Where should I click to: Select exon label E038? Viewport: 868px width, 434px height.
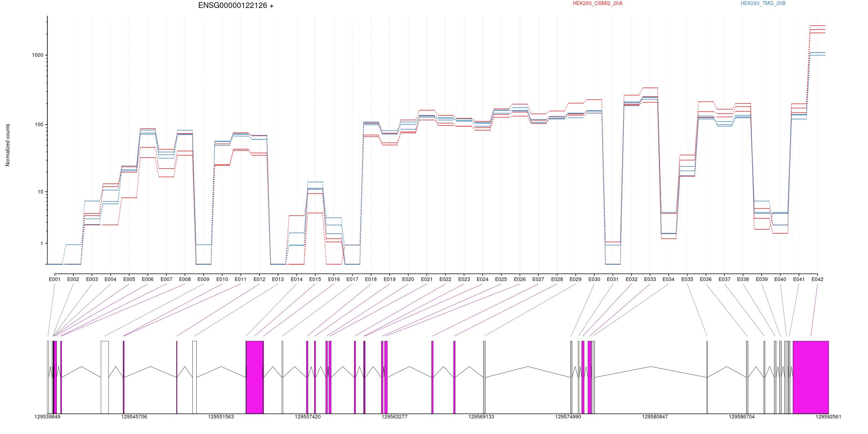743,279
